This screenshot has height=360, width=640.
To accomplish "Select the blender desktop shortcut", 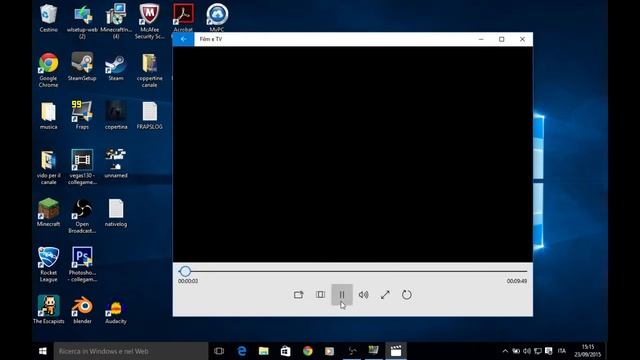I will click(82, 310).
